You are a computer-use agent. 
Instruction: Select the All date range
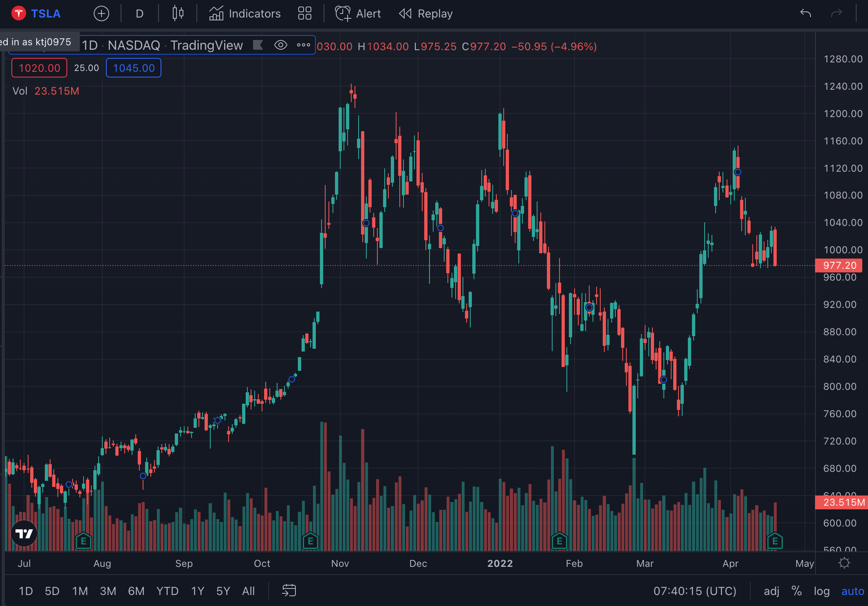[x=249, y=591]
